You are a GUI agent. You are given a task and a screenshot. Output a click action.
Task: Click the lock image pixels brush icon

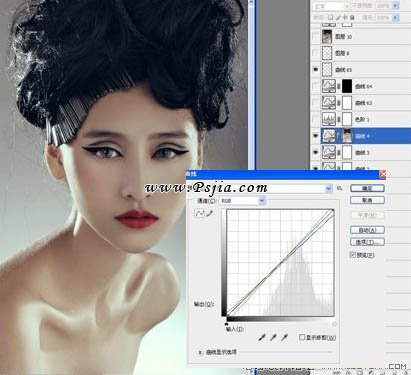tap(337, 17)
